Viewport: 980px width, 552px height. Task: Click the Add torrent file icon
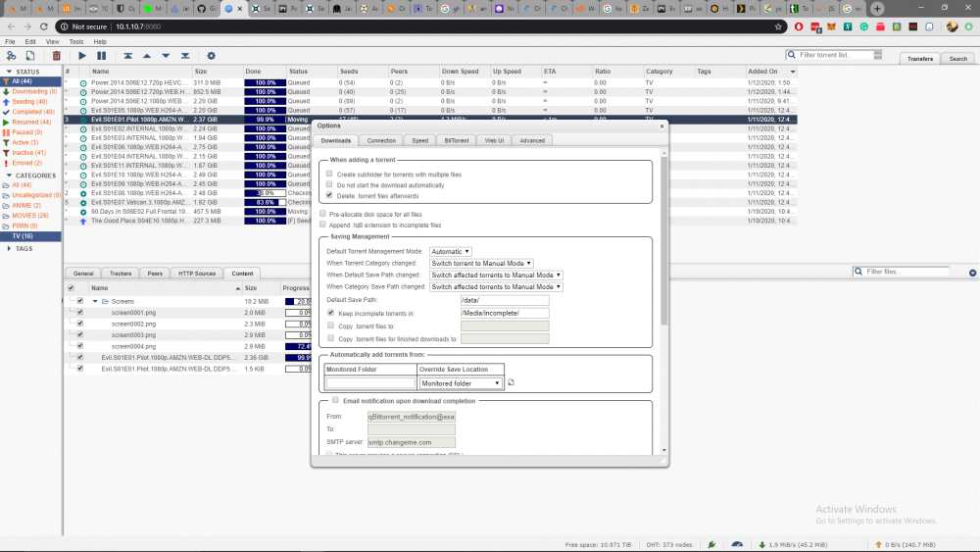[30, 56]
